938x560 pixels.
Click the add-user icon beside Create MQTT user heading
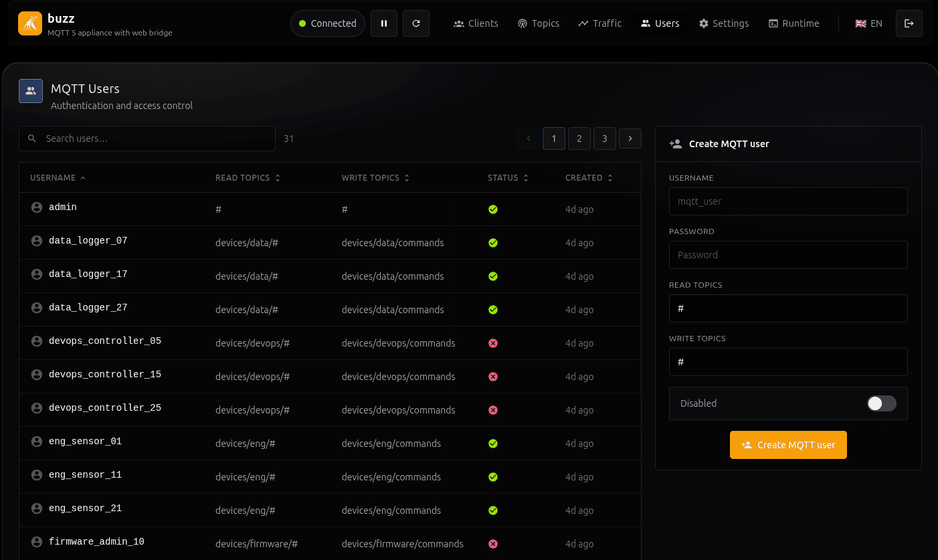tap(676, 144)
